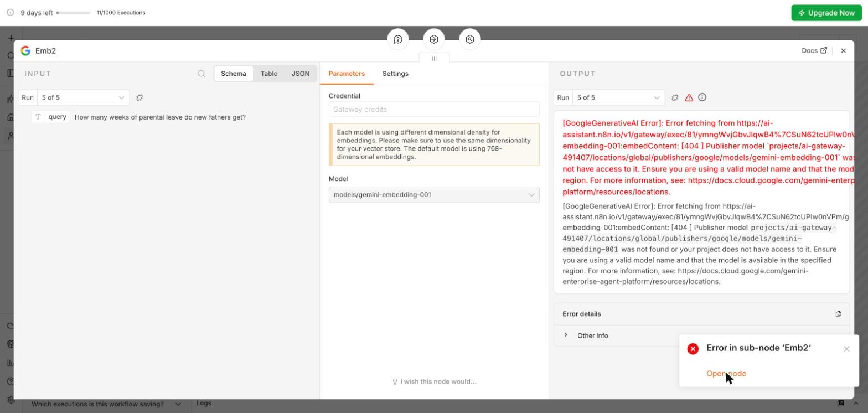Screen dimensions: 868x413
Task: Switch to JSON view
Action: pyautogui.click(x=301, y=74)
